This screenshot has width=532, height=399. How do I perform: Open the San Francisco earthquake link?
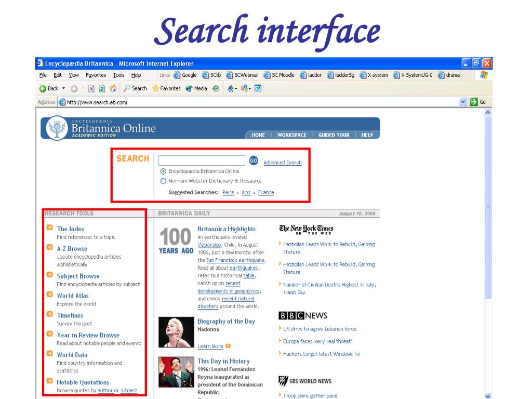(235, 260)
